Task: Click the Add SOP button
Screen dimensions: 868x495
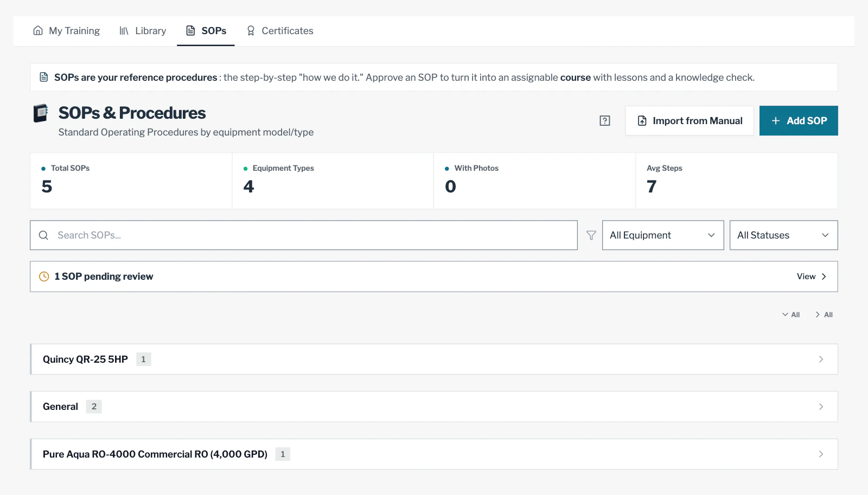Action: (799, 121)
